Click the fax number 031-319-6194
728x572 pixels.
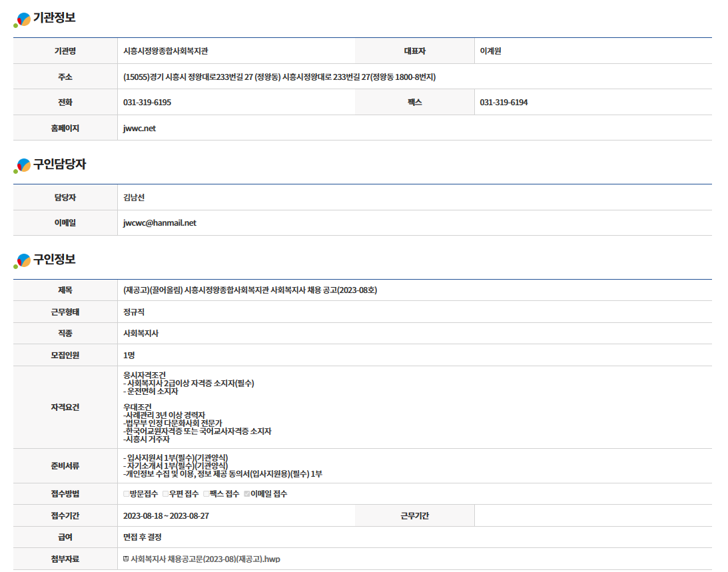click(504, 103)
